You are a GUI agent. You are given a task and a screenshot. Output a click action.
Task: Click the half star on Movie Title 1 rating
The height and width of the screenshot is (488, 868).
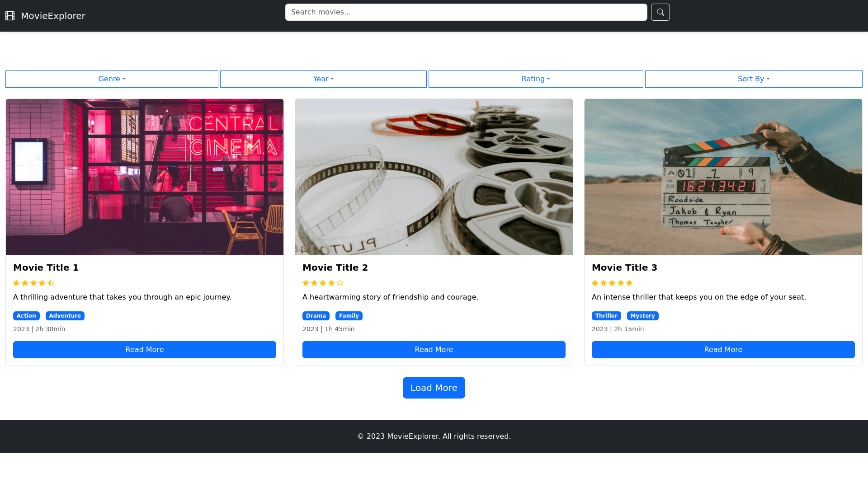[x=50, y=283]
